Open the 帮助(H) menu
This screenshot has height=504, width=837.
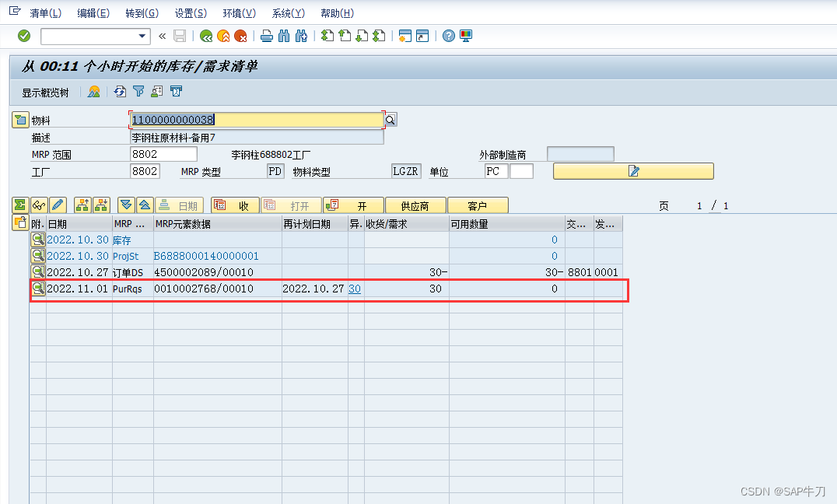coord(337,13)
